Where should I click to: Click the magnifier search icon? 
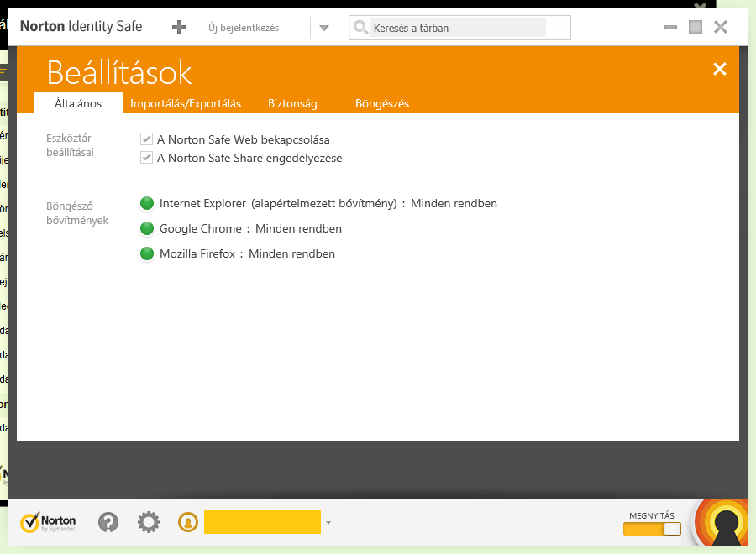pyautogui.click(x=360, y=27)
